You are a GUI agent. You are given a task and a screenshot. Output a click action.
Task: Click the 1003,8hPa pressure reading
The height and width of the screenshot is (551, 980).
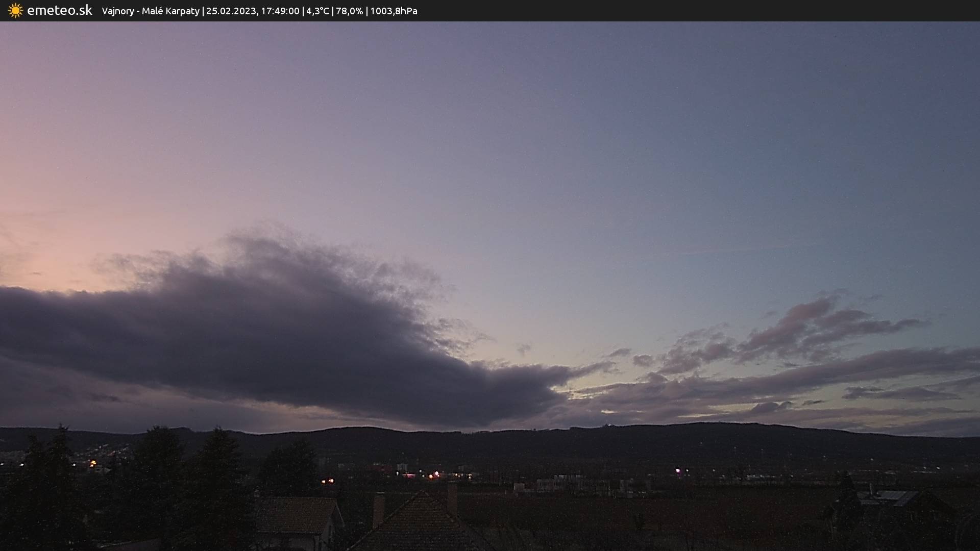tap(394, 11)
